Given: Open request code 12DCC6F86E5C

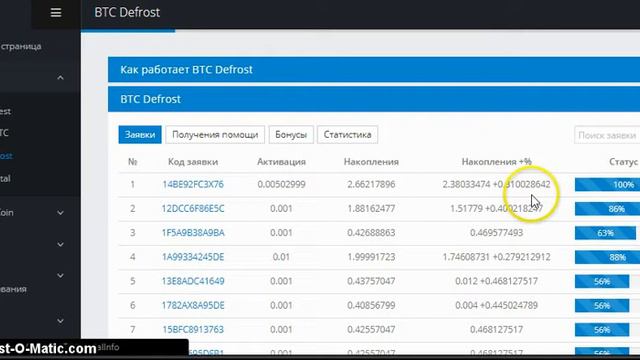Looking at the screenshot, I should [x=193, y=209].
